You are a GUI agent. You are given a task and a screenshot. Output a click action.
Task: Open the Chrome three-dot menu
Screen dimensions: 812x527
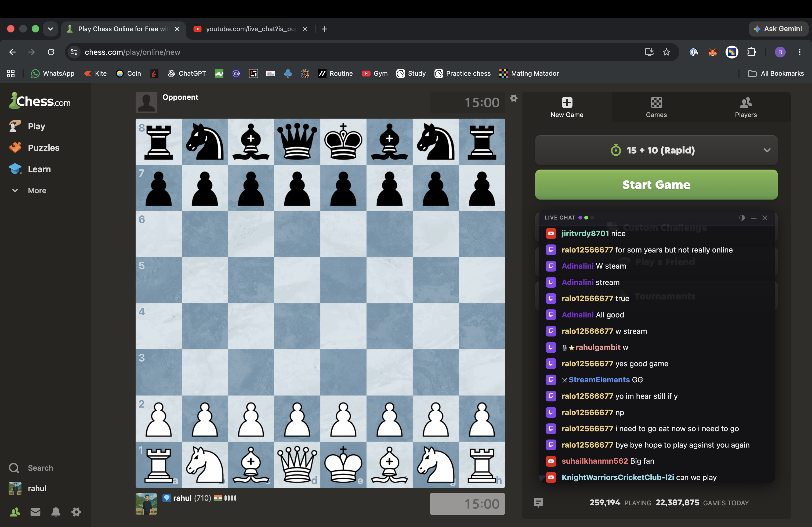[x=799, y=52]
